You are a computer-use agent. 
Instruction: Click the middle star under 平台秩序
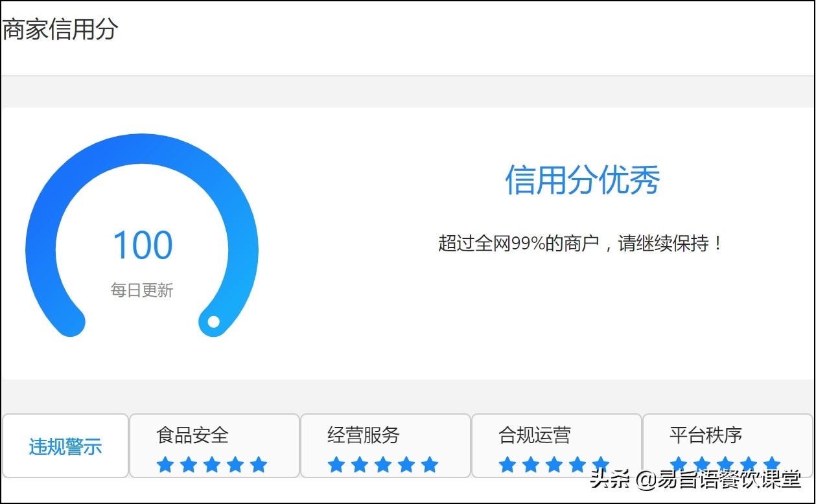point(725,464)
